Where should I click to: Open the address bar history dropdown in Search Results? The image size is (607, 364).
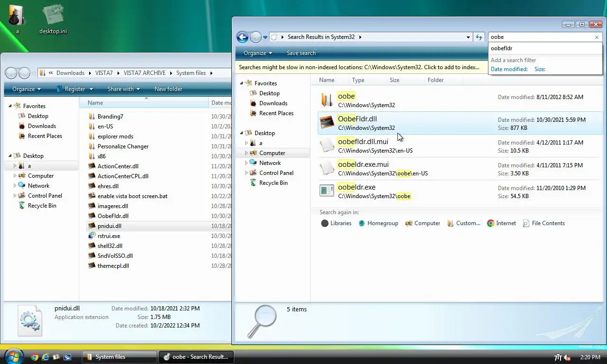pos(468,37)
